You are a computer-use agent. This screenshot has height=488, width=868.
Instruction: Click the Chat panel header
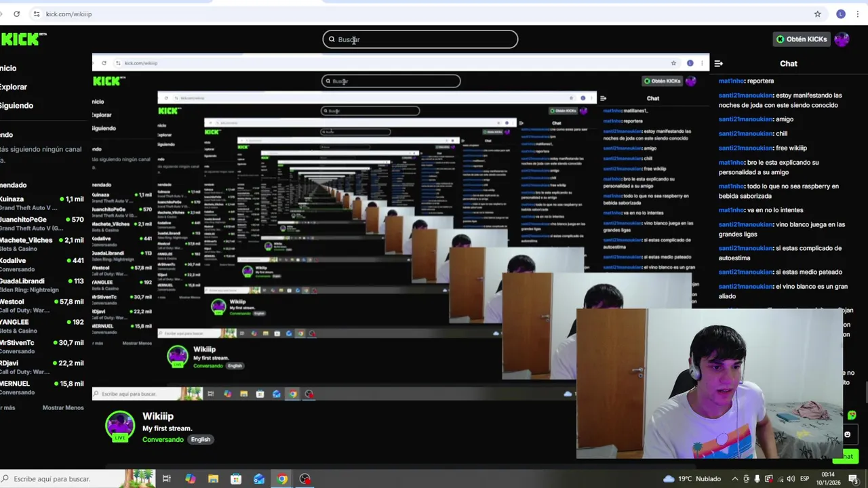789,64
